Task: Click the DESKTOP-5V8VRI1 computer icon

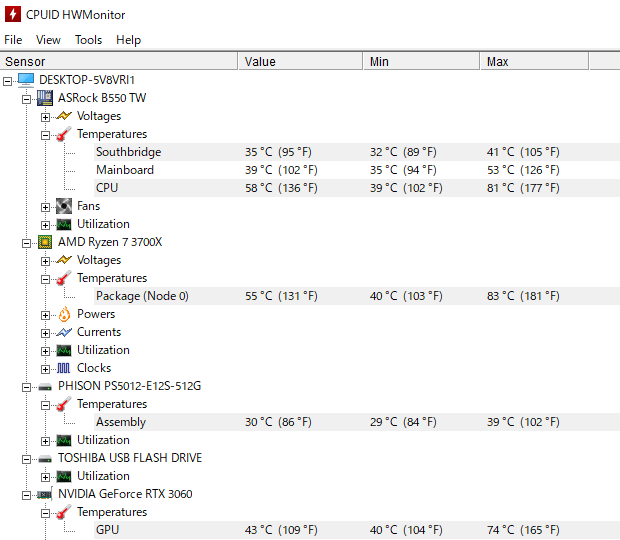Action: (x=26, y=80)
